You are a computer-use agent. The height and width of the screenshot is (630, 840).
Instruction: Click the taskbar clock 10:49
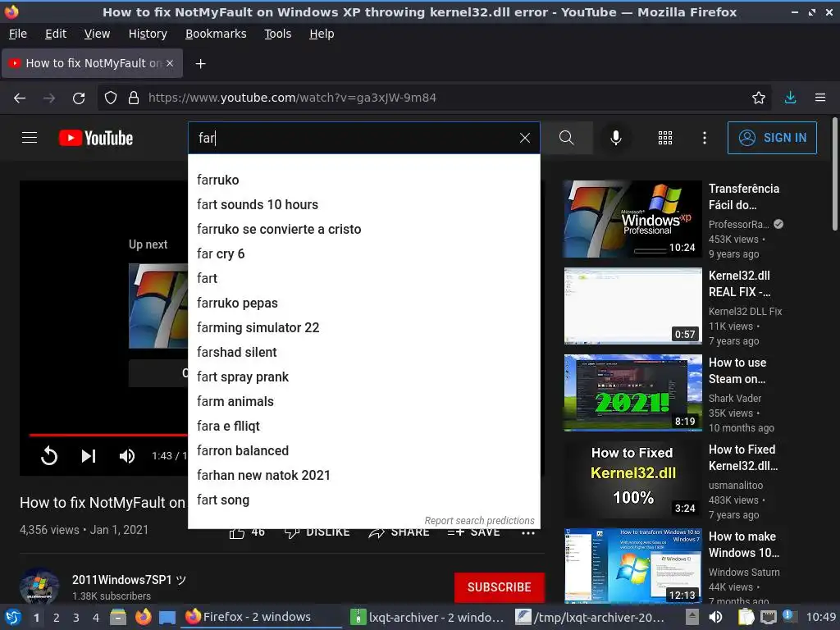(820, 617)
